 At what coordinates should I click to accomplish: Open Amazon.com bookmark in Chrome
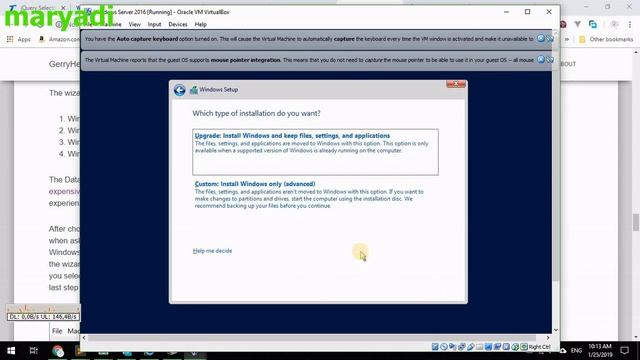coord(59,39)
